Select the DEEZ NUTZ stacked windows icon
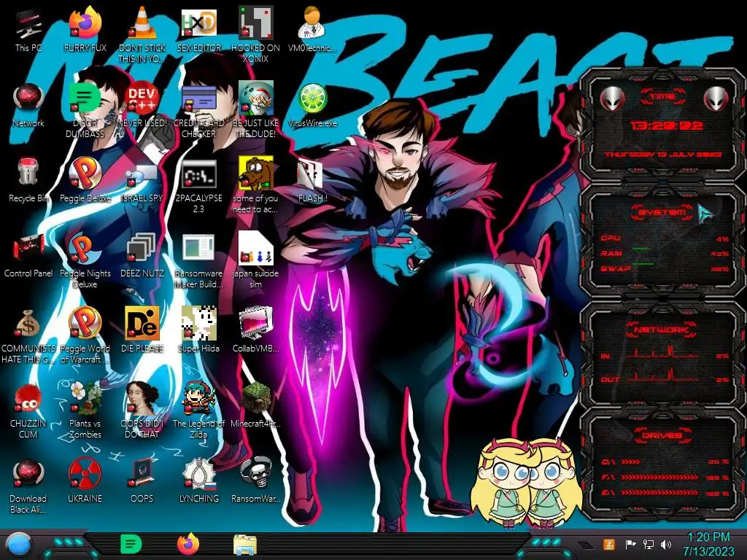 [142, 256]
